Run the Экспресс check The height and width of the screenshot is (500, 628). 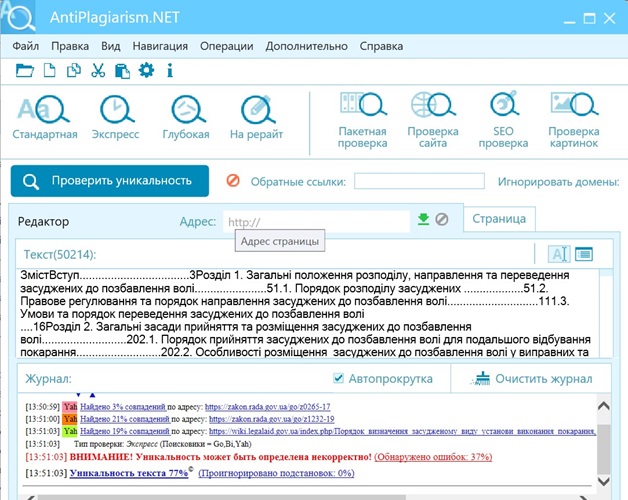(x=116, y=117)
